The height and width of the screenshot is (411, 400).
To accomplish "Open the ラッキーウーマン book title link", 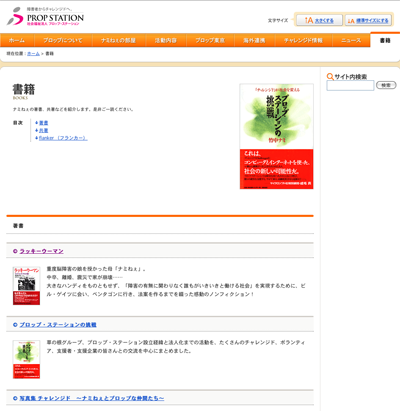I will [41, 251].
